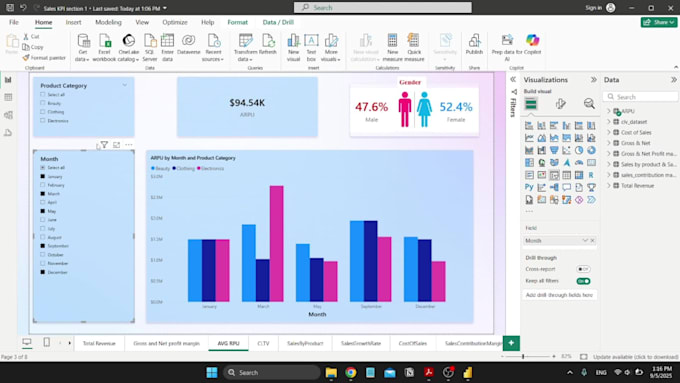Toggle Cross-report drill through switch
The height and width of the screenshot is (383, 680).
click(583, 269)
